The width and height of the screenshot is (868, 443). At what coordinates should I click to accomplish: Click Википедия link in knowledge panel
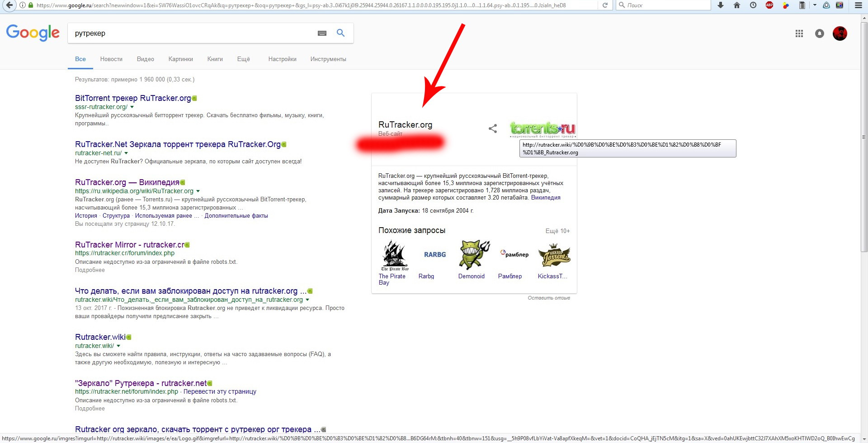pyautogui.click(x=546, y=198)
